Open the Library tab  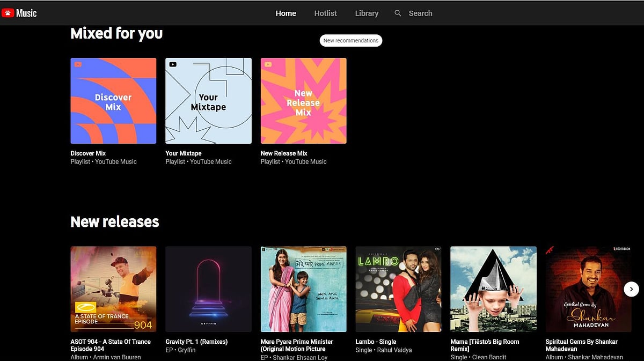tap(367, 13)
